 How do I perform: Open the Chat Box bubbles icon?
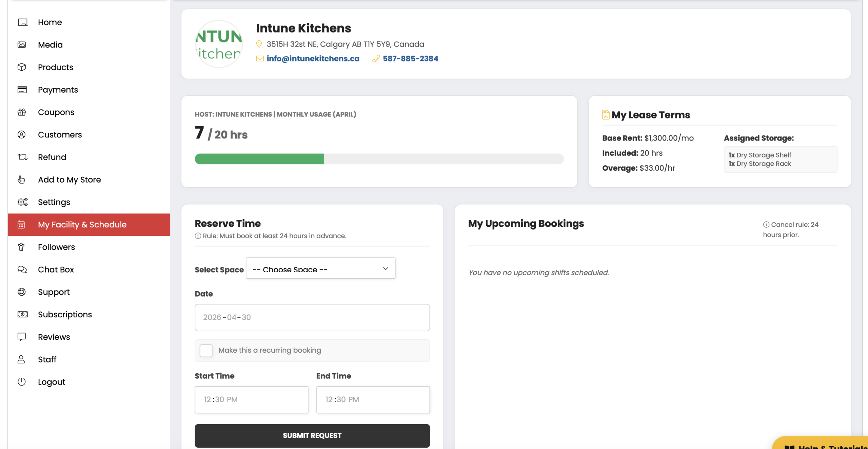22,269
